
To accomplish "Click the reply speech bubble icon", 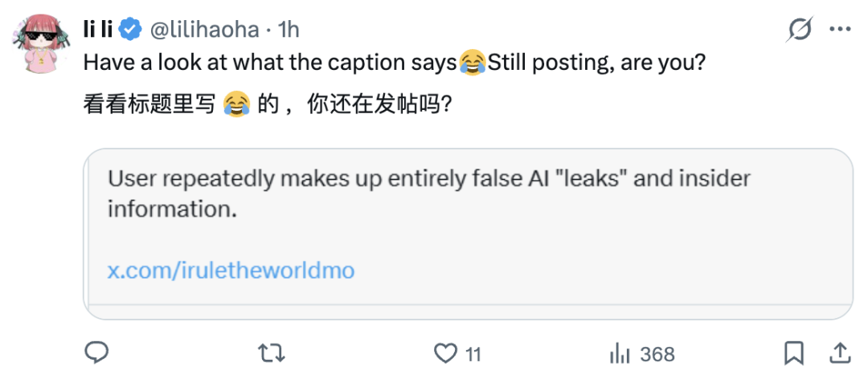I will click(x=97, y=353).
